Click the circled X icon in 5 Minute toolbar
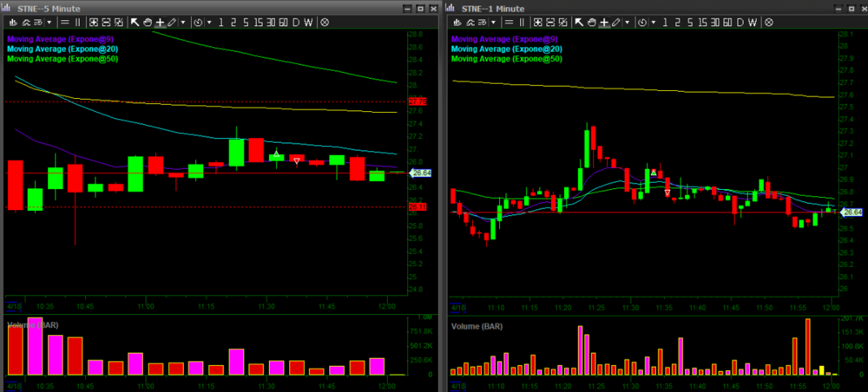This screenshot has height=392, width=868. point(325,22)
